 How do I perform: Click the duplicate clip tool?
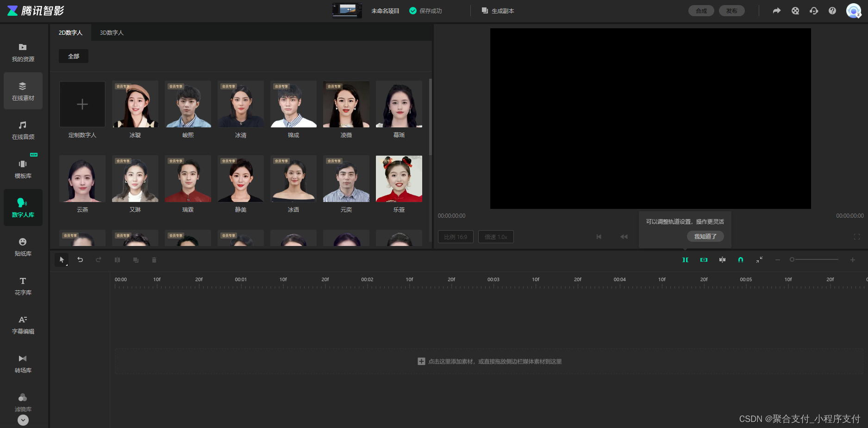click(136, 260)
